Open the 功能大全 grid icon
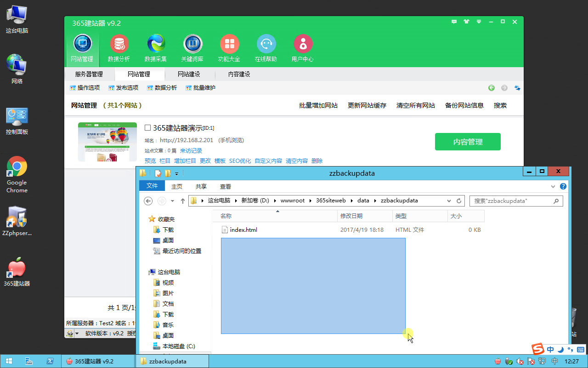 coord(229,44)
